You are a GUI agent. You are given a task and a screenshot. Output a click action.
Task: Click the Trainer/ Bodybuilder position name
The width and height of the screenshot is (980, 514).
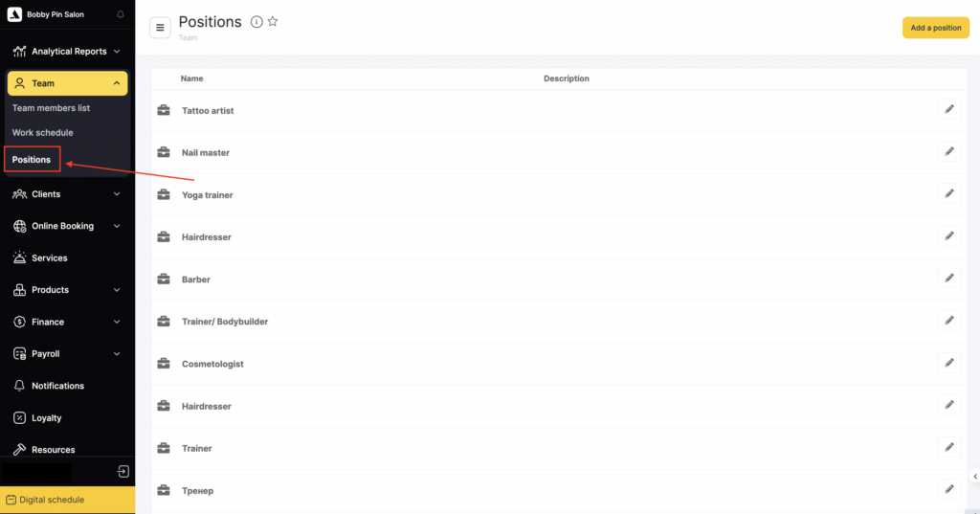(225, 322)
